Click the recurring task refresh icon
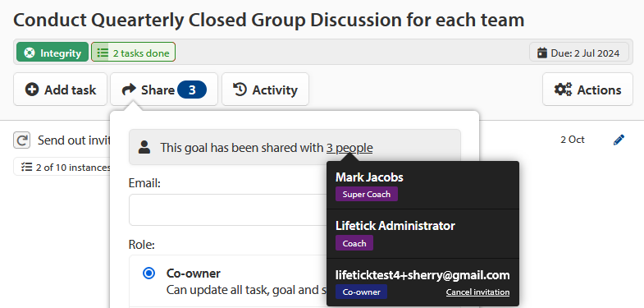 (x=21, y=140)
